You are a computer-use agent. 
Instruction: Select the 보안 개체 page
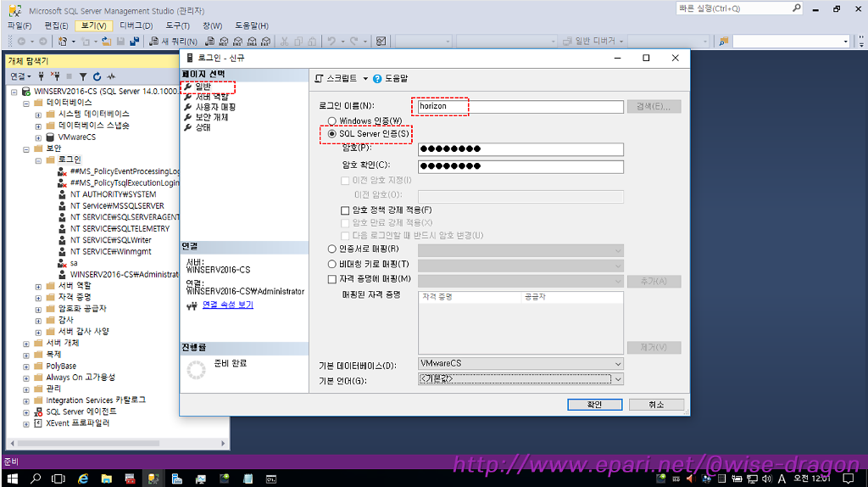pyautogui.click(x=211, y=117)
